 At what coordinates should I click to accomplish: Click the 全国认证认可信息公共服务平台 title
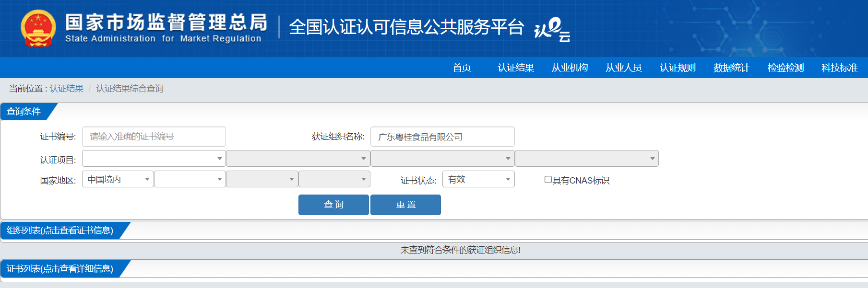[406, 27]
